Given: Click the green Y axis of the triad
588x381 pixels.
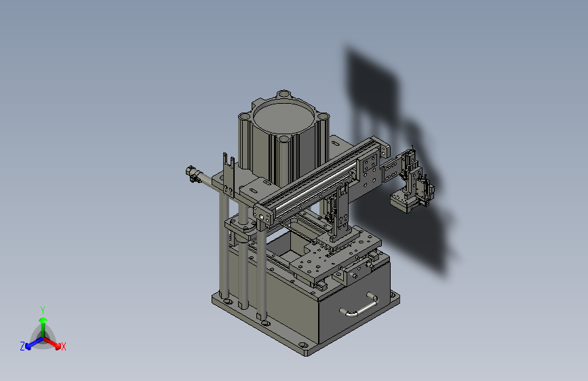Looking at the screenshot, I should pyautogui.click(x=43, y=327).
